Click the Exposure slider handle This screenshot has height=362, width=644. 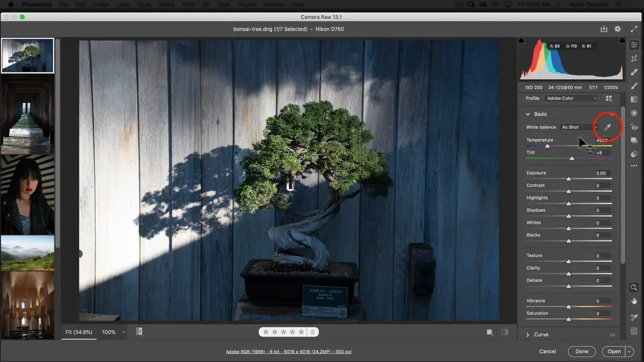tap(569, 179)
